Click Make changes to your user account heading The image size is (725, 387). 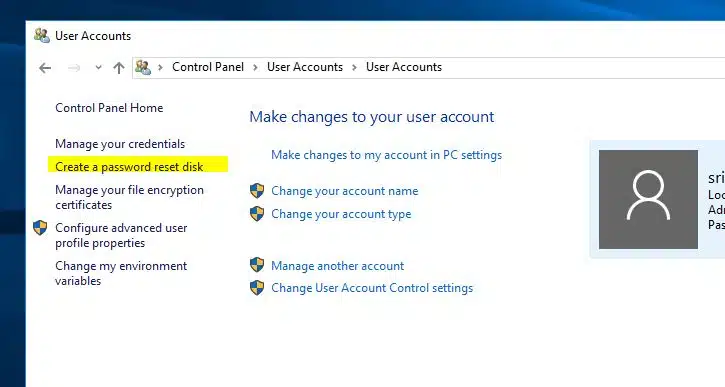coord(372,117)
